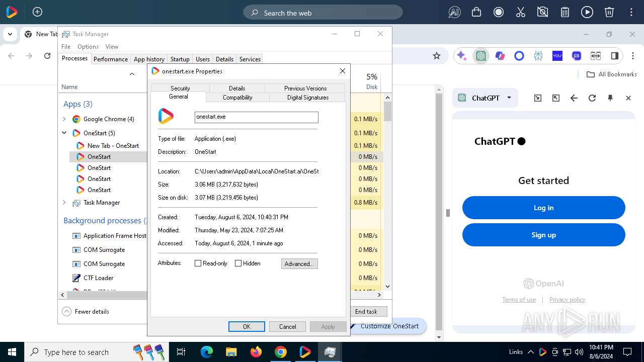The width and height of the screenshot is (644, 362).
Task: Toggle the Hidden attribute checkbox
Action: [238, 263]
